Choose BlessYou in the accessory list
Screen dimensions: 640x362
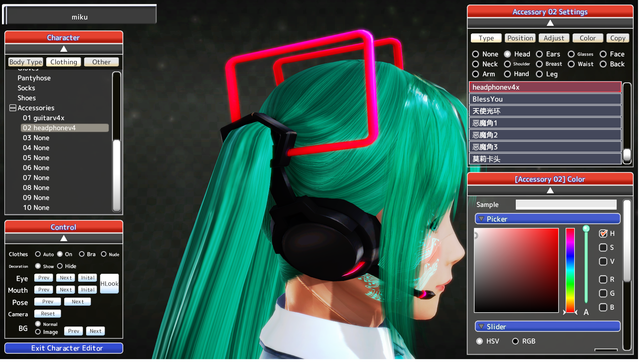[x=545, y=99]
